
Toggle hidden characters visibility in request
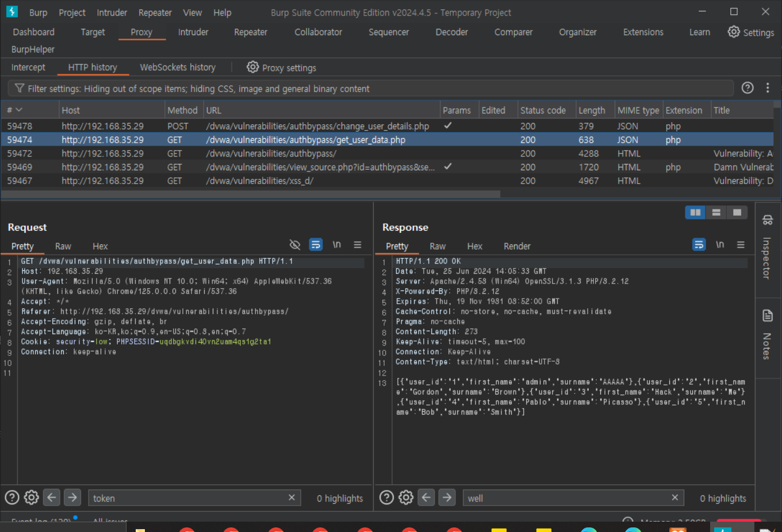pos(295,245)
